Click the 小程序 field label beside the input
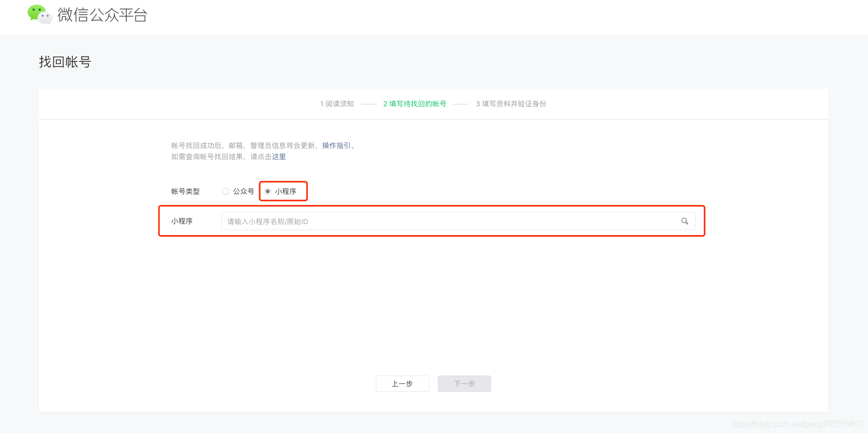Image resolution: width=868 pixels, height=433 pixels. click(x=182, y=221)
